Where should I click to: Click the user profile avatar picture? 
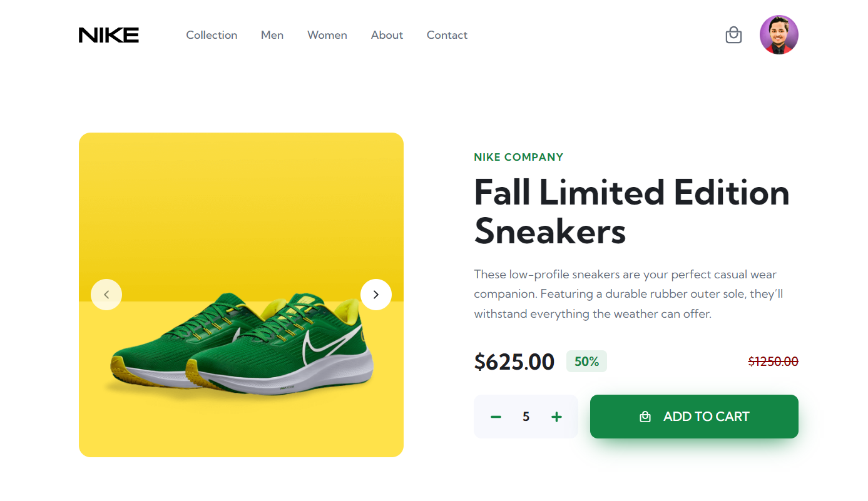[x=779, y=35]
